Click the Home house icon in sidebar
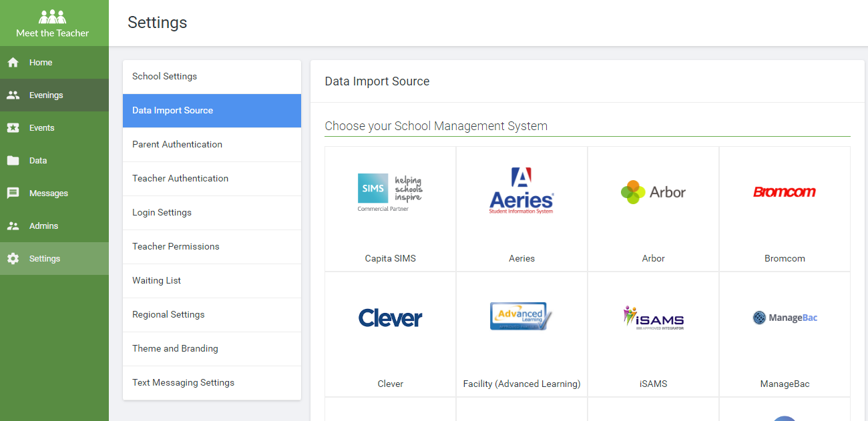The image size is (868, 421). point(13,63)
